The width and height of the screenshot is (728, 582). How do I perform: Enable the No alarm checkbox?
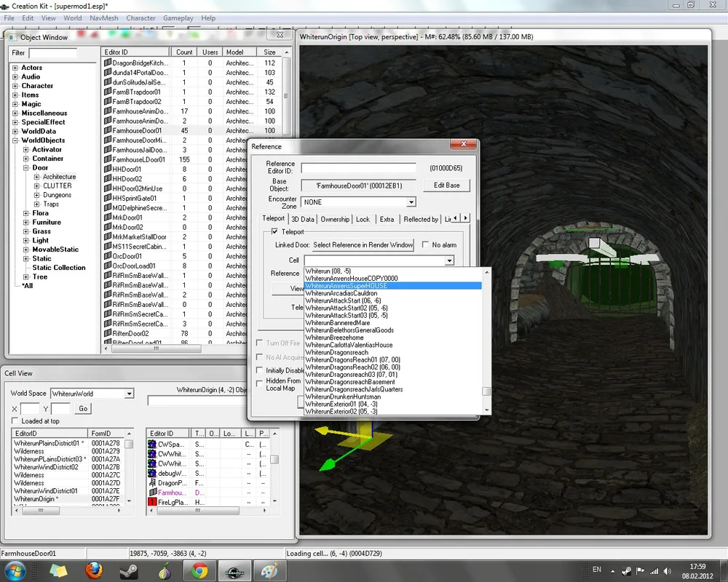(x=426, y=245)
